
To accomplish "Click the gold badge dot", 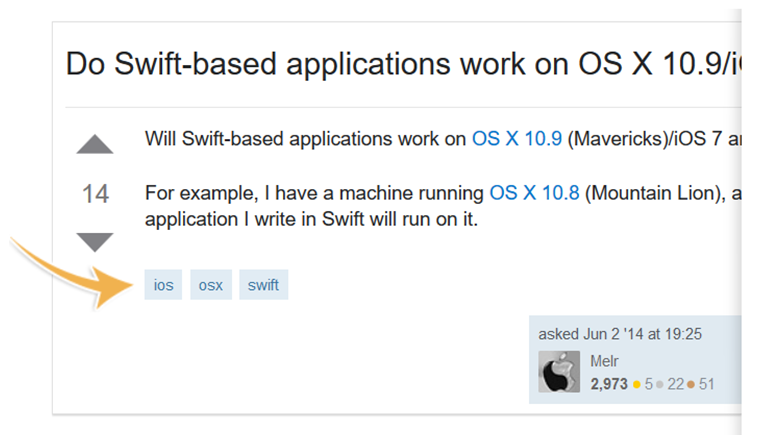I will [637, 384].
